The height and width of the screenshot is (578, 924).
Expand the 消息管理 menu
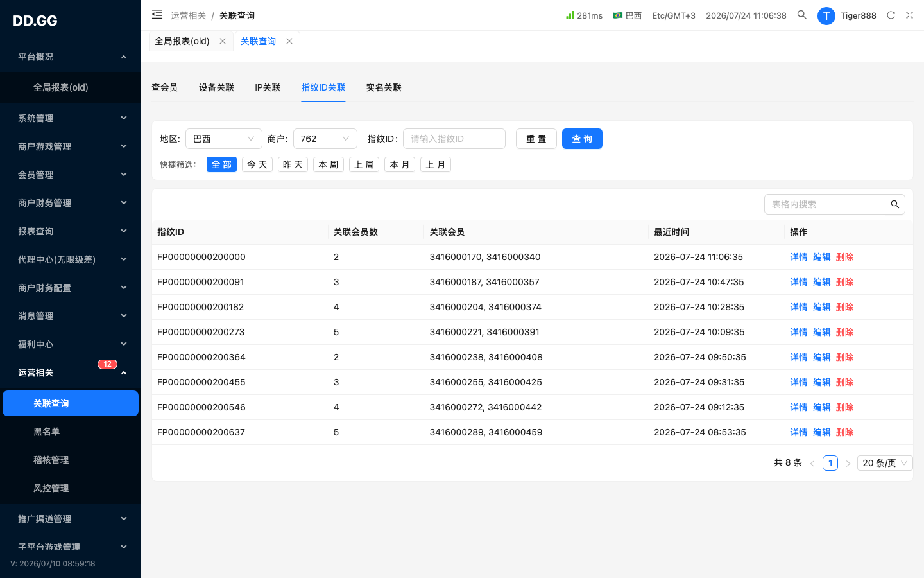tap(71, 316)
